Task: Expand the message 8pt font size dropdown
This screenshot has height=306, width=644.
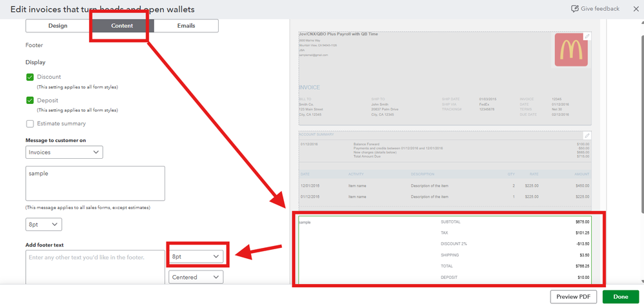Action: [44, 224]
